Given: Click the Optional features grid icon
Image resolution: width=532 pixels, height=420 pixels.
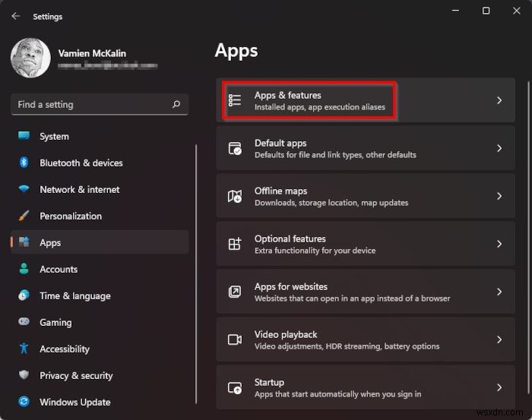Looking at the screenshot, I should coord(235,244).
